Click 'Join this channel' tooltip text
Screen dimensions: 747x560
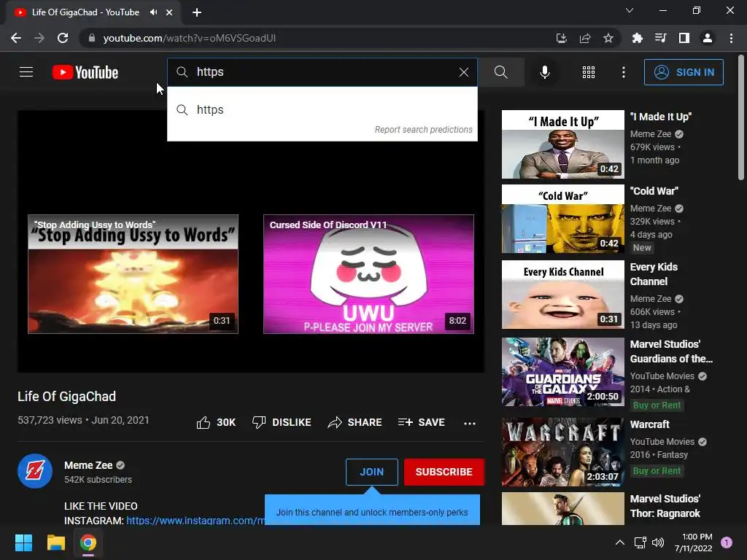(372, 513)
